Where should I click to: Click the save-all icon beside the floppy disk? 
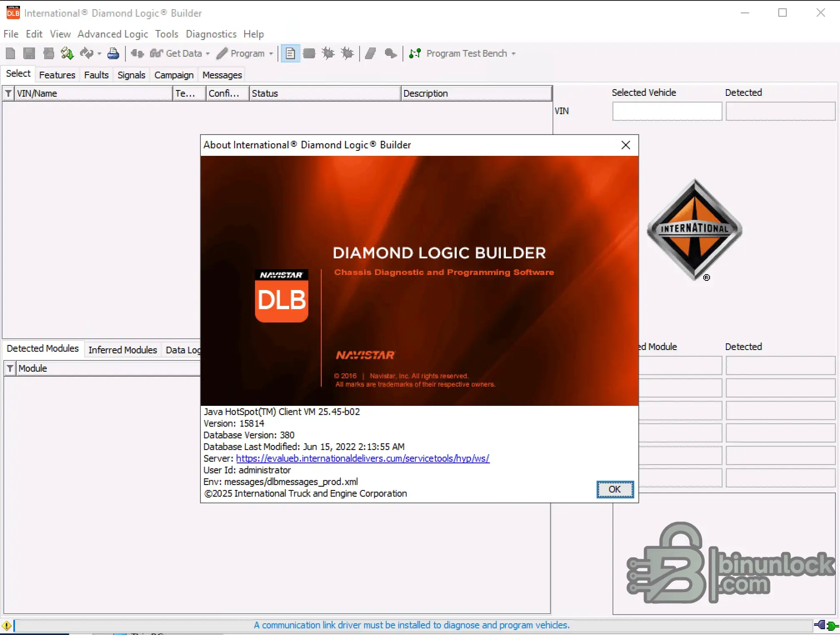click(x=49, y=53)
